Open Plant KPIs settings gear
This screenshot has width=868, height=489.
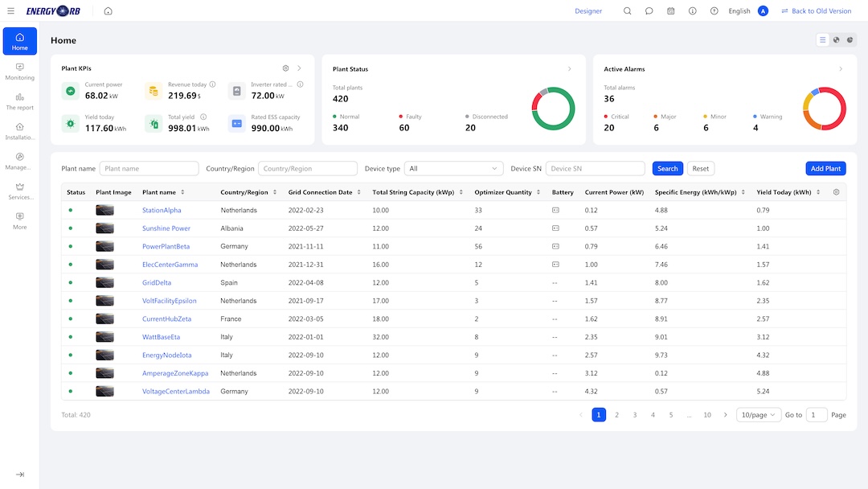pyautogui.click(x=285, y=68)
